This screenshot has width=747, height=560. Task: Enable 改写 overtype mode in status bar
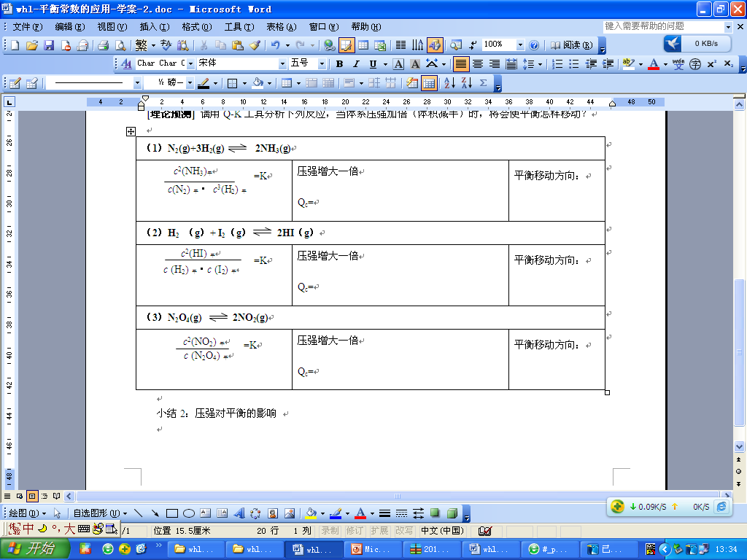(x=403, y=531)
